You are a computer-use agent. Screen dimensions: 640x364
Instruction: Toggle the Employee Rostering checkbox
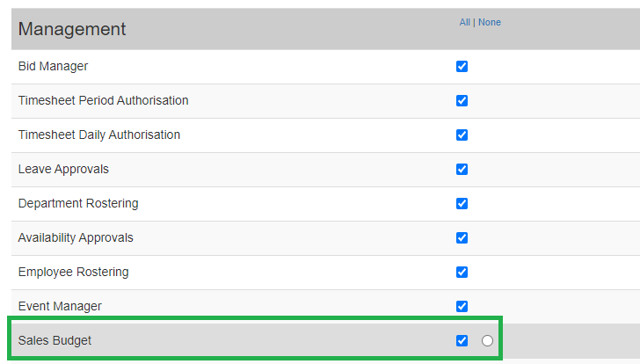[462, 272]
